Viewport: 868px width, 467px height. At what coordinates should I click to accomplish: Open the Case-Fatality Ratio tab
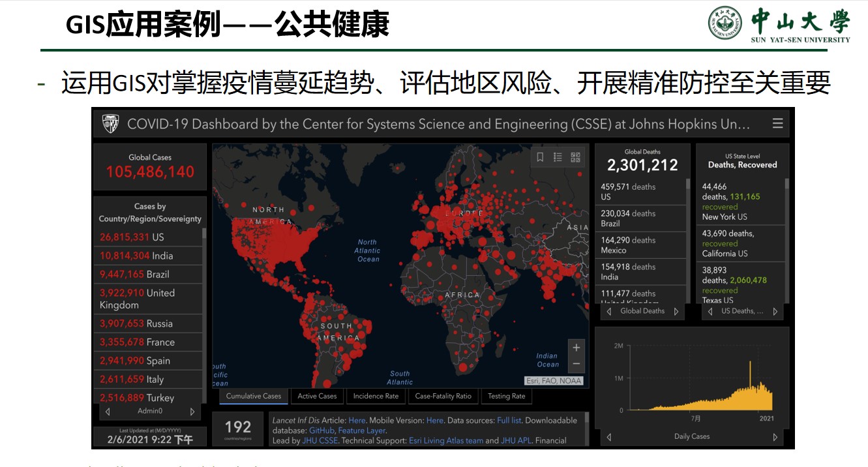(443, 396)
